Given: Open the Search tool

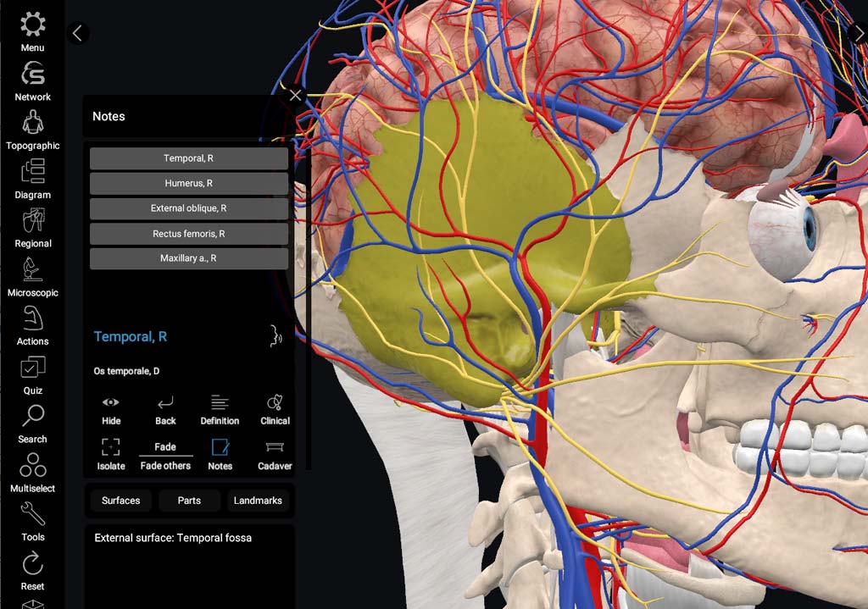Looking at the screenshot, I should (33, 424).
